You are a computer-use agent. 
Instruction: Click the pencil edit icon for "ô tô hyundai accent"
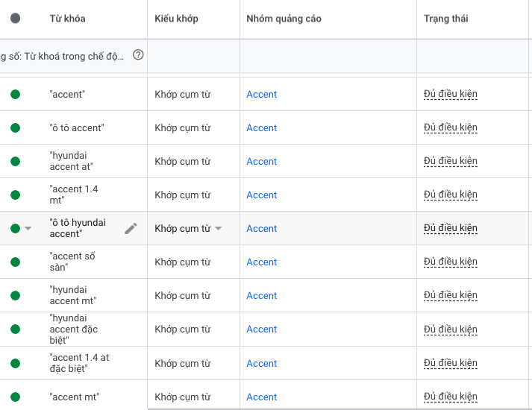pyautogui.click(x=131, y=229)
